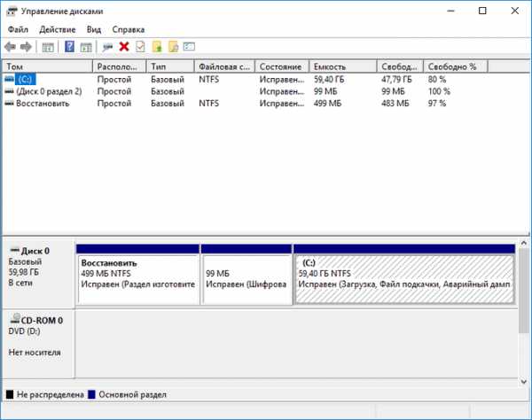The image size is (532, 420).
Task: Click the 97 % free value
Action: point(437,104)
